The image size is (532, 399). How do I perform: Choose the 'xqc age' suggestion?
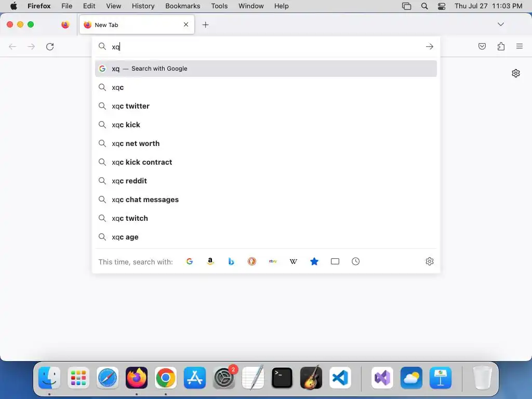coord(265,237)
